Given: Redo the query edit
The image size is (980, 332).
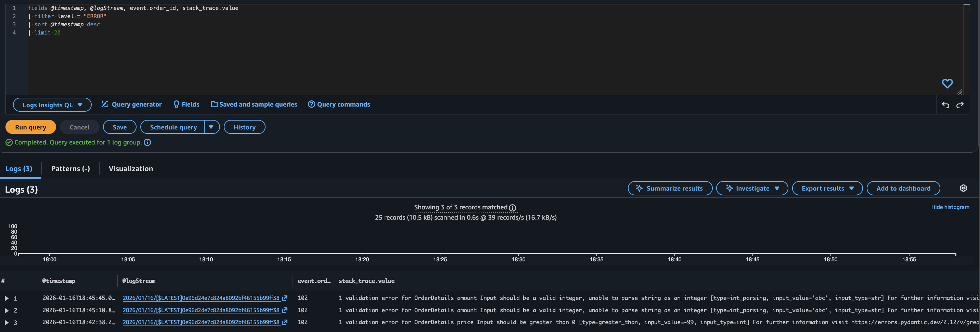Looking at the screenshot, I should click(960, 105).
